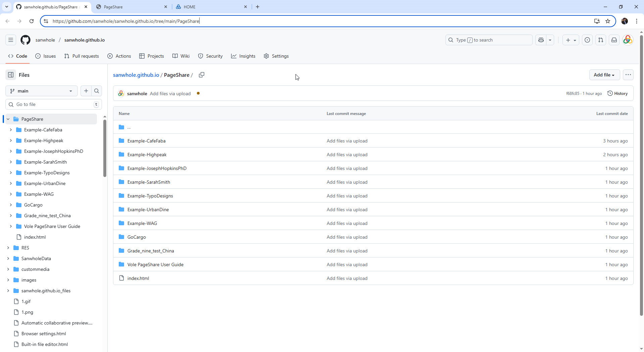Expand the Example-CafeFaba folder in tree
644x352 pixels.
pos(11,130)
